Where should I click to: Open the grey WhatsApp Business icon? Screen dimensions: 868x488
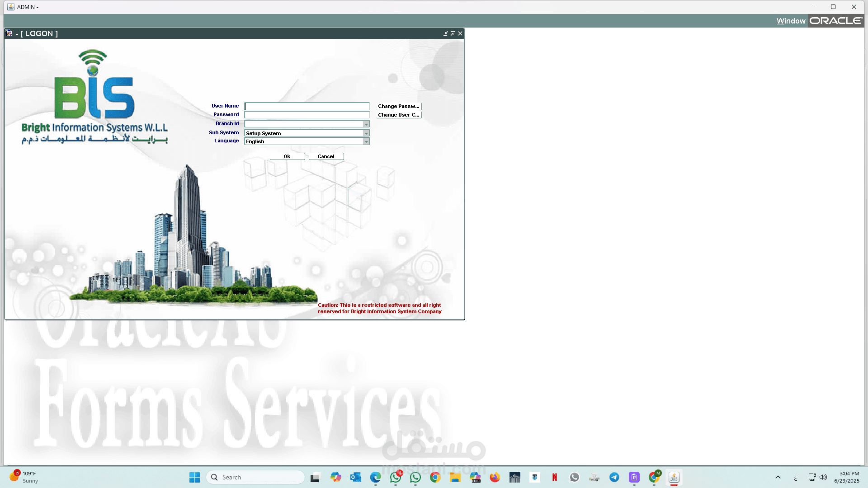[x=575, y=477]
